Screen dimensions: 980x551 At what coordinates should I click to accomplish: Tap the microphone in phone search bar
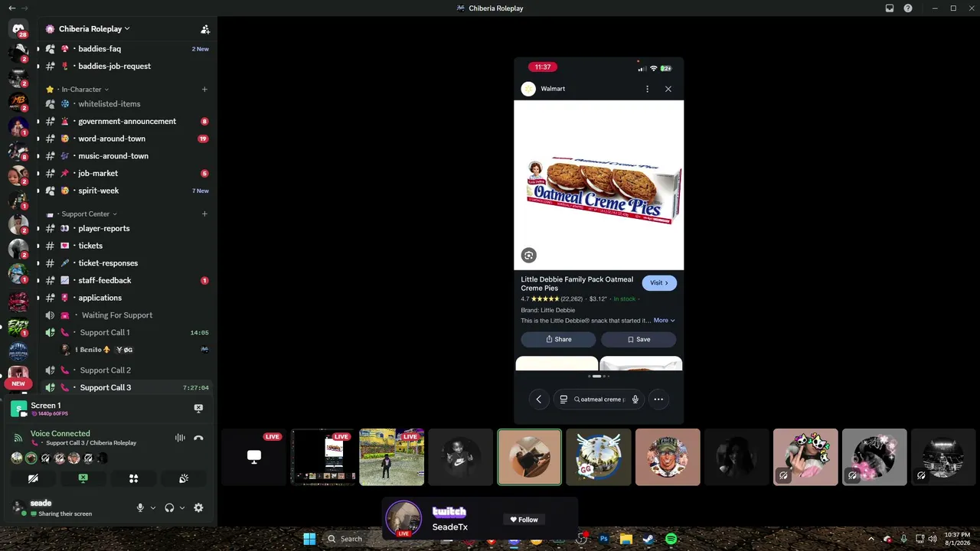pyautogui.click(x=635, y=399)
